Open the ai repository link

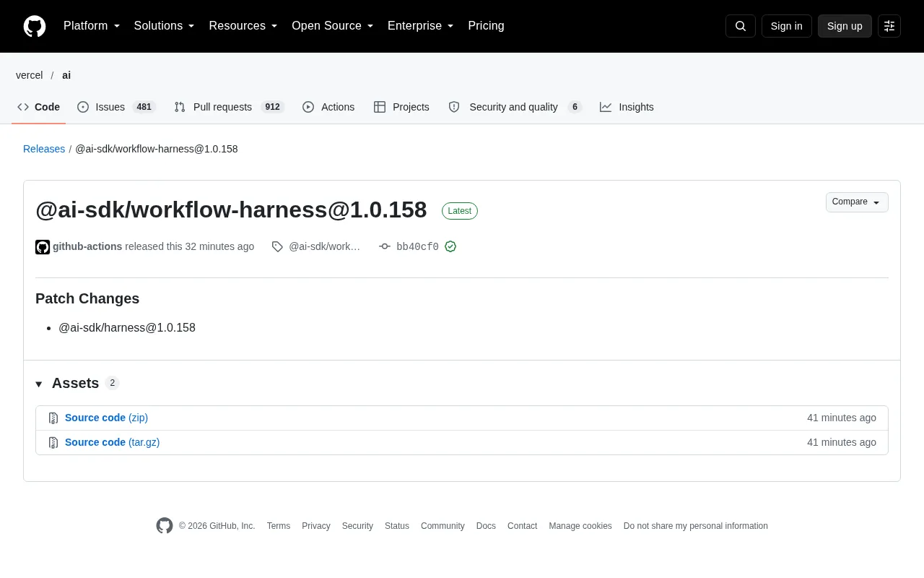(66, 75)
